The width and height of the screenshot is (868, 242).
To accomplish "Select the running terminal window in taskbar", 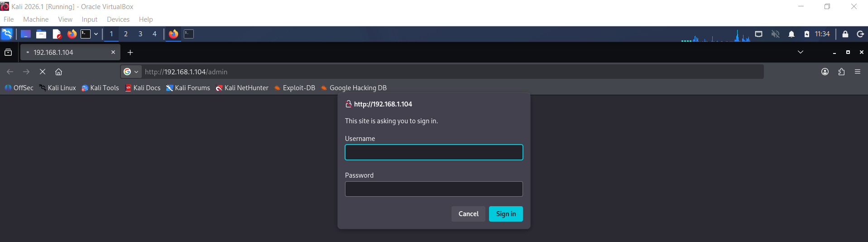I will pos(189,34).
